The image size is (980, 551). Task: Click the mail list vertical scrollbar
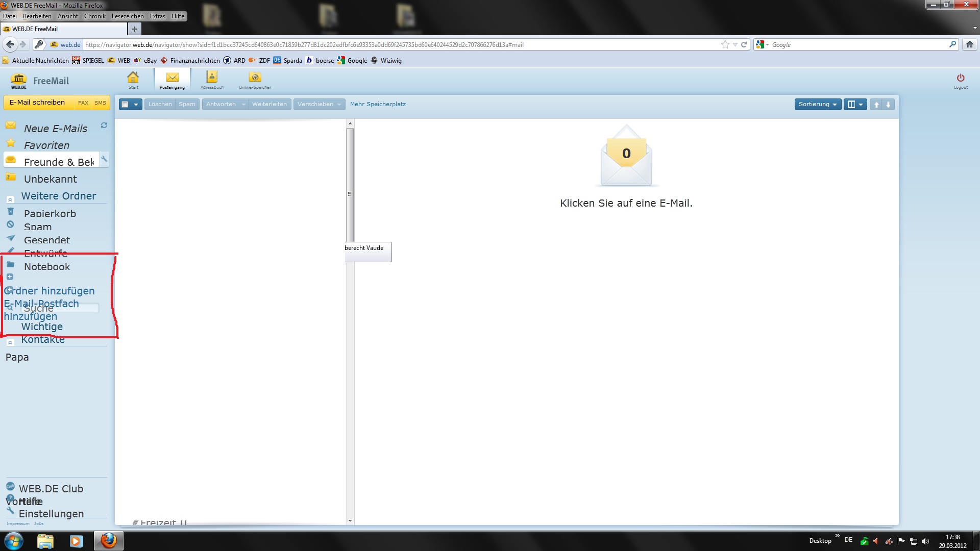[x=350, y=194]
